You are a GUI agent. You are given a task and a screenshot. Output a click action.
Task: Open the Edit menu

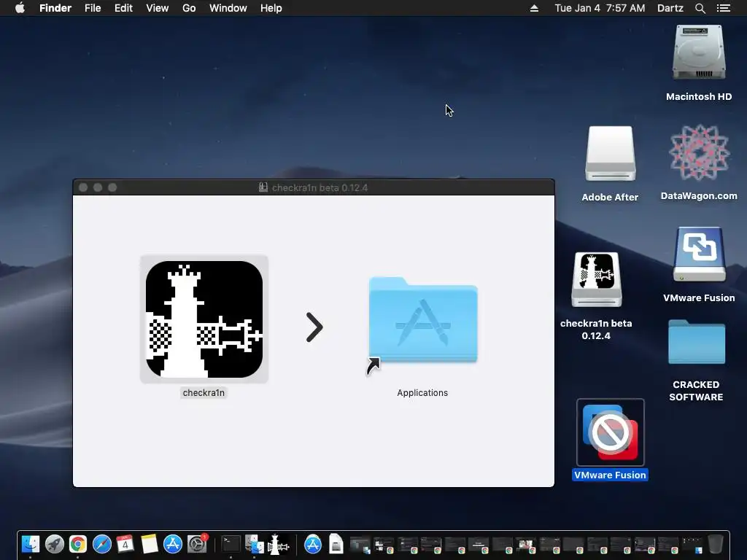click(123, 8)
